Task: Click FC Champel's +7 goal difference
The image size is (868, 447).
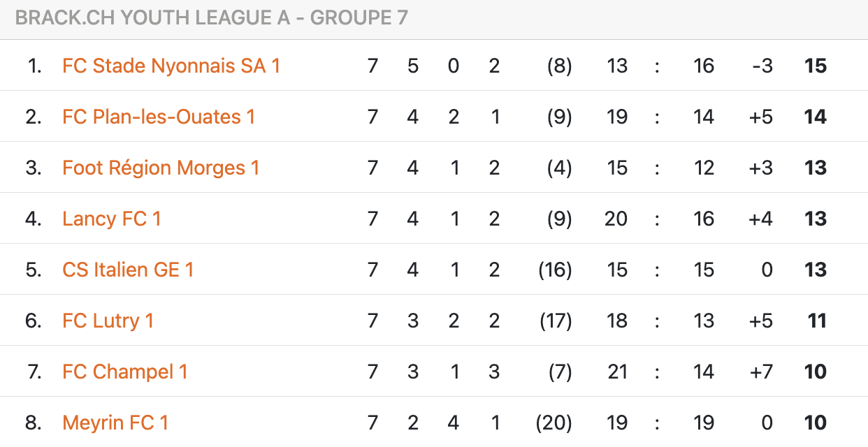Action: (760, 372)
